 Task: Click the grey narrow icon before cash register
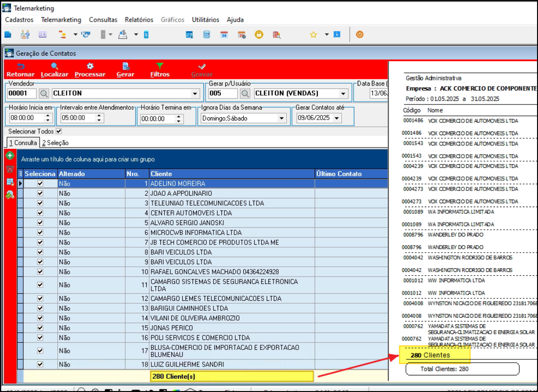pyautogui.click(x=103, y=35)
